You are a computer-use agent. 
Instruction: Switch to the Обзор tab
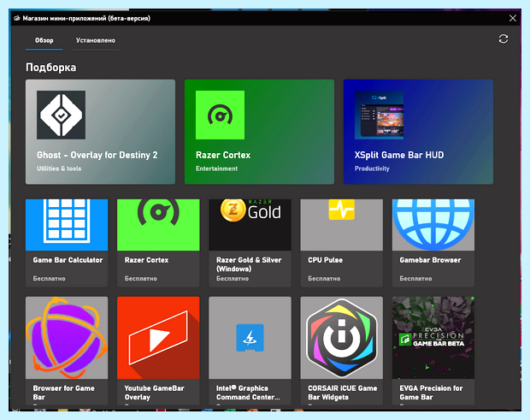point(44,40)
